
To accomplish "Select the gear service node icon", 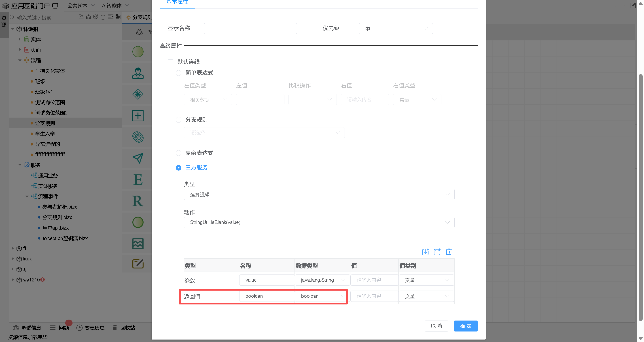I will [138, 137].
